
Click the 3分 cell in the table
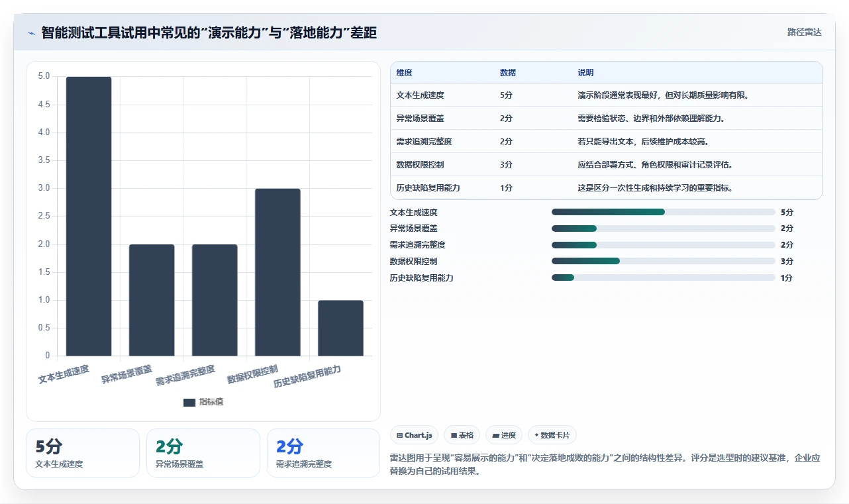tap(506, 165)
